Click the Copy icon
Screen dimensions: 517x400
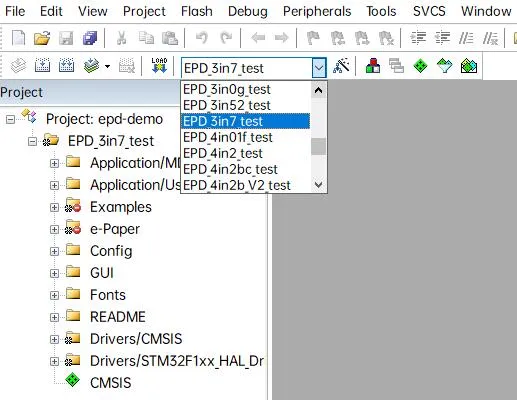[146, 38]
